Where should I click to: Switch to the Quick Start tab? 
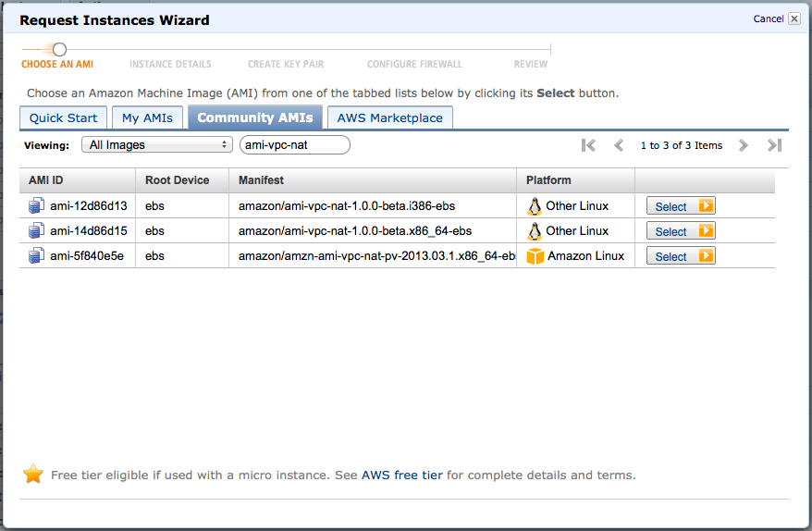(63, 117)
